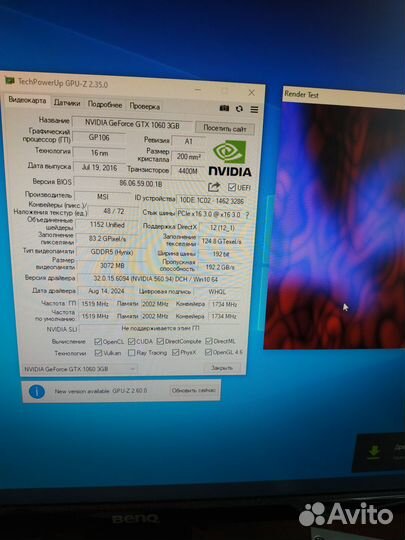
Task: Toggle the Ray Tracing checkbox
Action: click(x=131, y=353)
